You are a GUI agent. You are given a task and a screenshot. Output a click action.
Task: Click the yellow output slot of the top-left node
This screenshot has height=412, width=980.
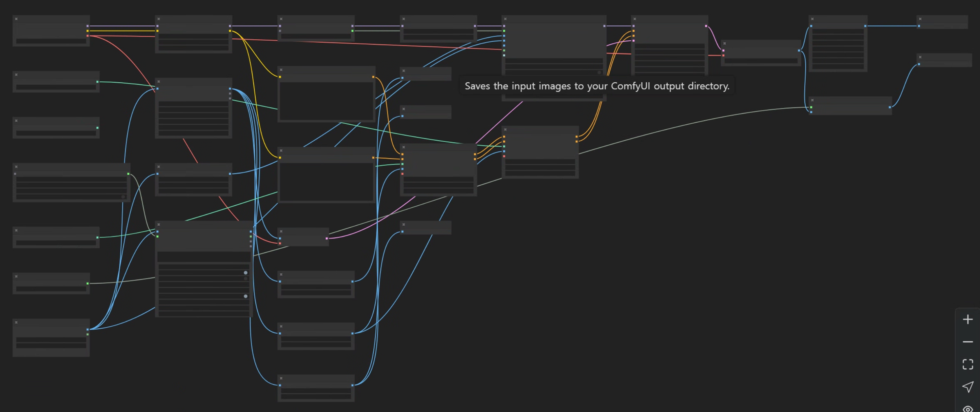(x=87, y=31)
